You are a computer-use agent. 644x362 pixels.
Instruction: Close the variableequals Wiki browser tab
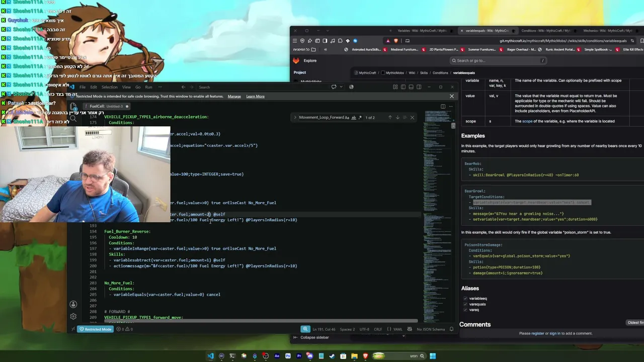(x=462, y=31)
